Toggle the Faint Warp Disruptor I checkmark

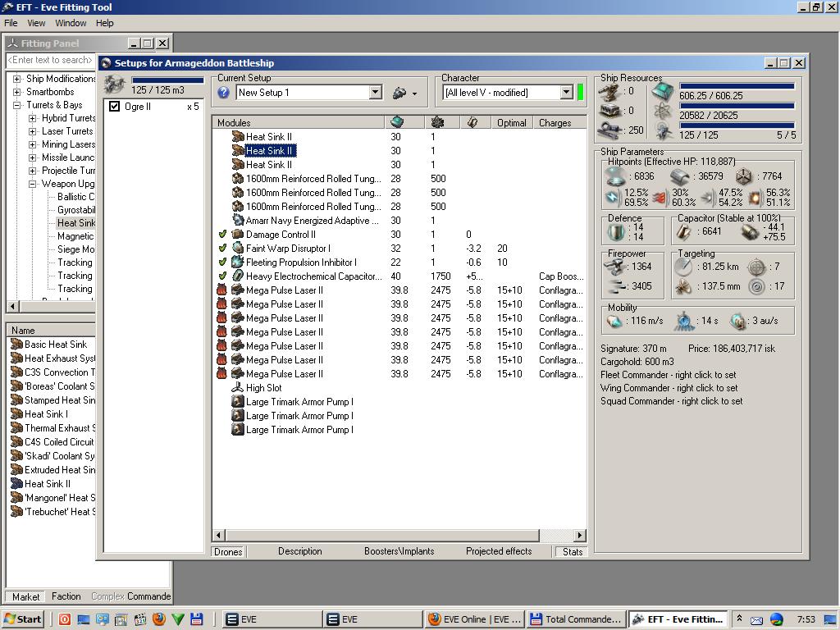[222, 248]
